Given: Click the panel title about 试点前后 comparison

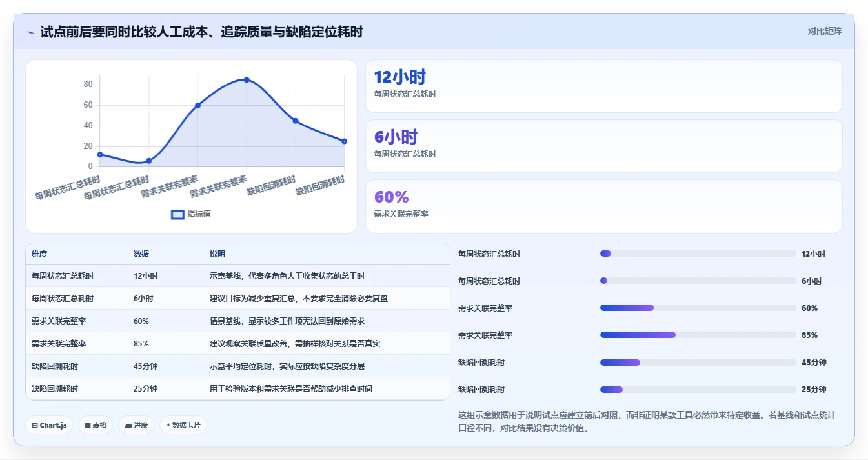Looking at the screenshot, I should coord(201,32).
